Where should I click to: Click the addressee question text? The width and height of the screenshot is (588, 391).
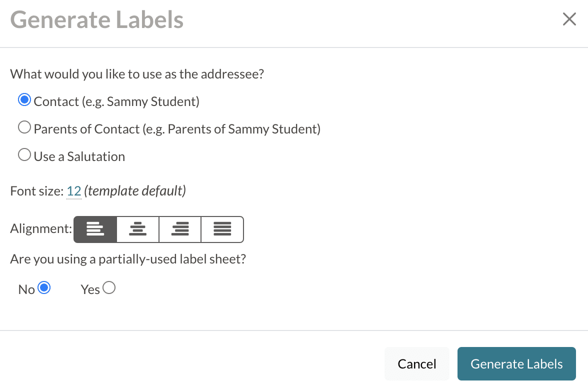(137, 74)
